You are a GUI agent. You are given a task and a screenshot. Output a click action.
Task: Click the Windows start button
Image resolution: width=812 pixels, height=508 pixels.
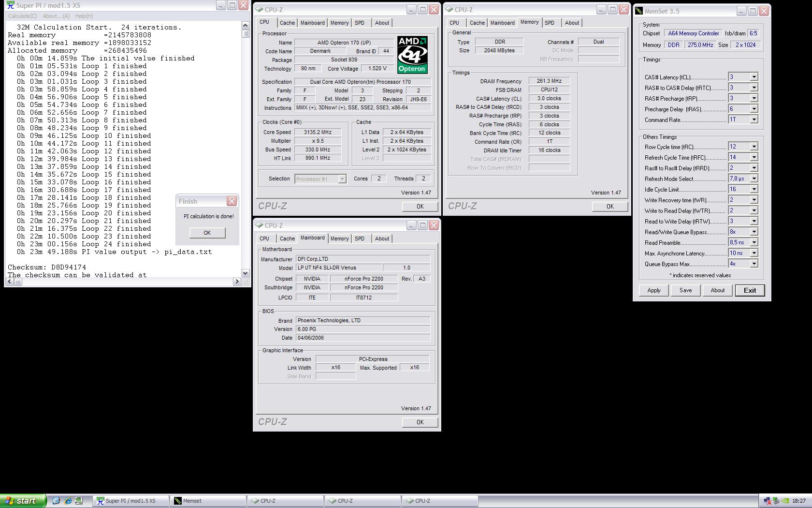pyautogui.click(x=23, y=501)
